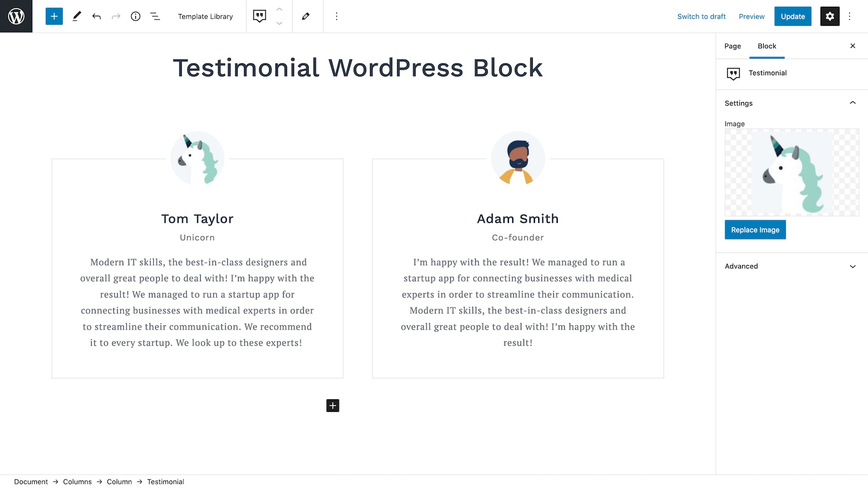
Task: Click the Testimonial block type icon in toolbar
Action: click(260, 16)
